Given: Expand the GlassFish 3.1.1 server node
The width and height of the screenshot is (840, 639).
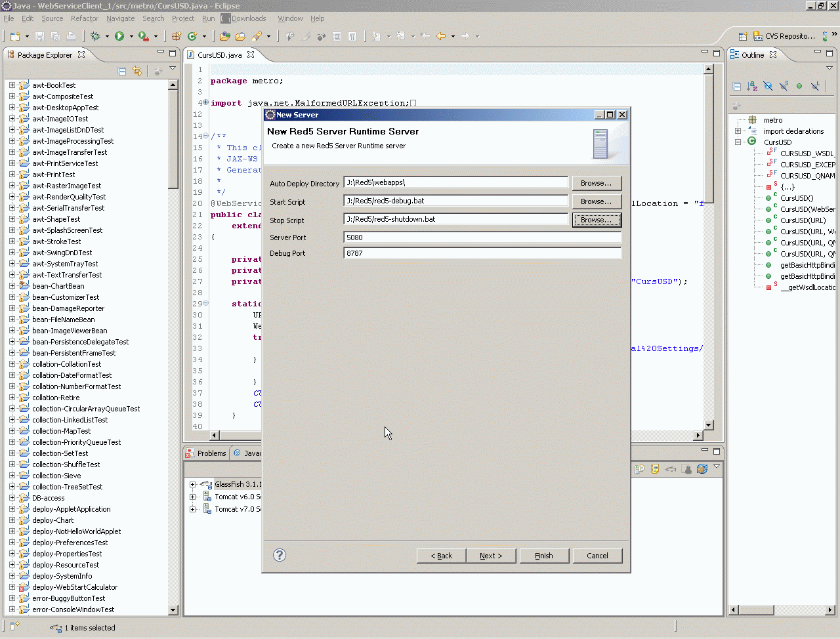Looking at the screenshot, I should click(193, 485).
